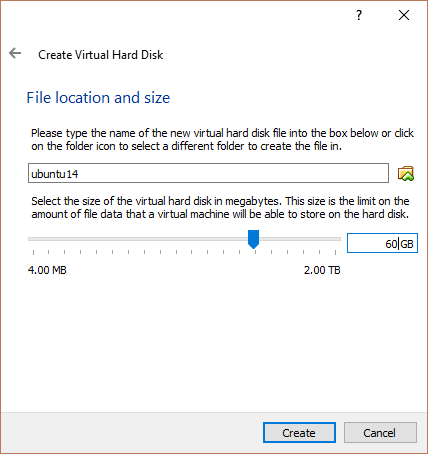Click the Cancel button
Viewport: 428px width, 454px height.
(x=380, y=433)
